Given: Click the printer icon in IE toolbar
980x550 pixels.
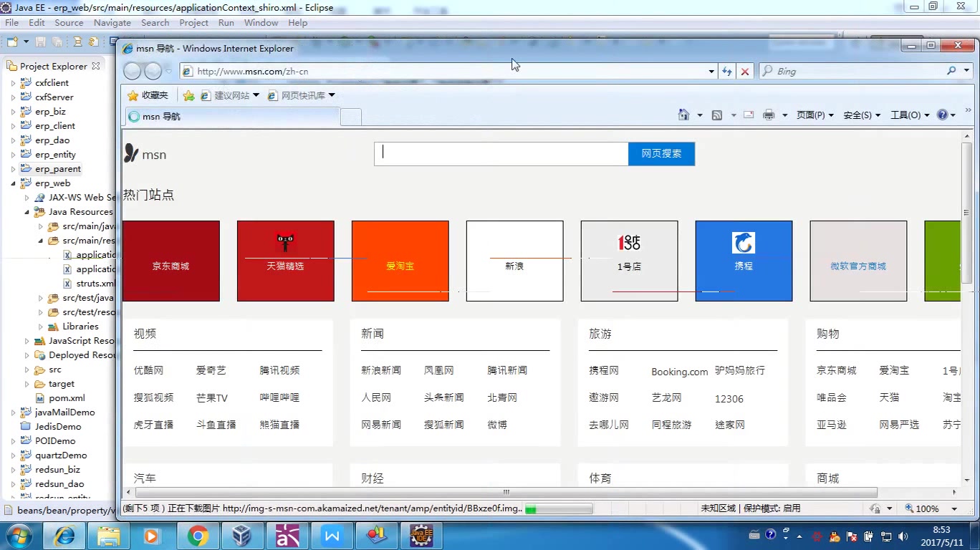Looking at the screenshot, I should (x=769, y=115).
